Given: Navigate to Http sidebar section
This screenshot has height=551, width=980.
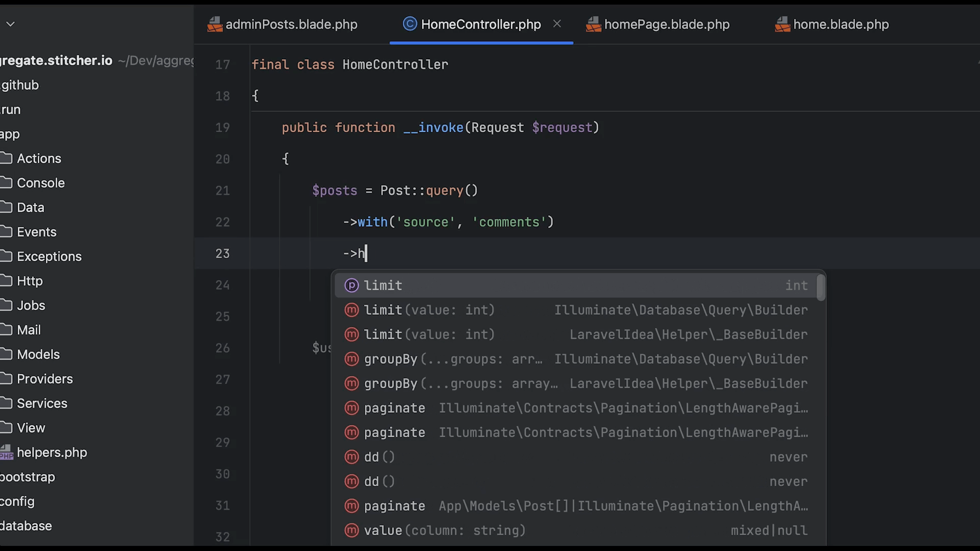Looking at the screenshot, I should click(x=29, y=281).
